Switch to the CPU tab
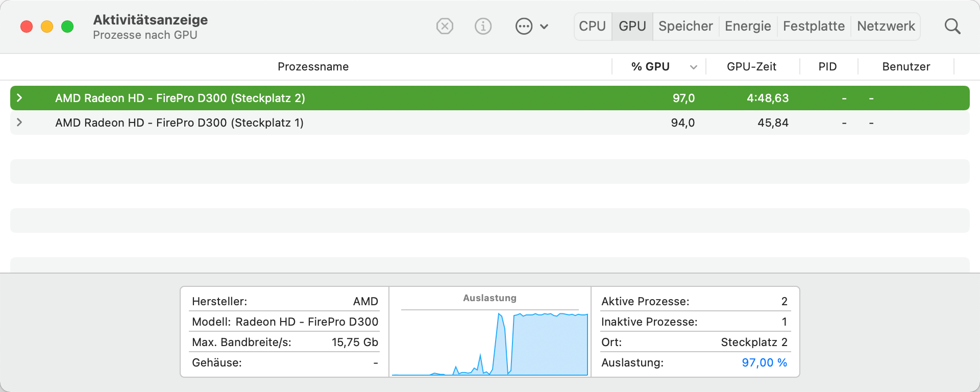 pyautogui.click(x=592, y=26)
